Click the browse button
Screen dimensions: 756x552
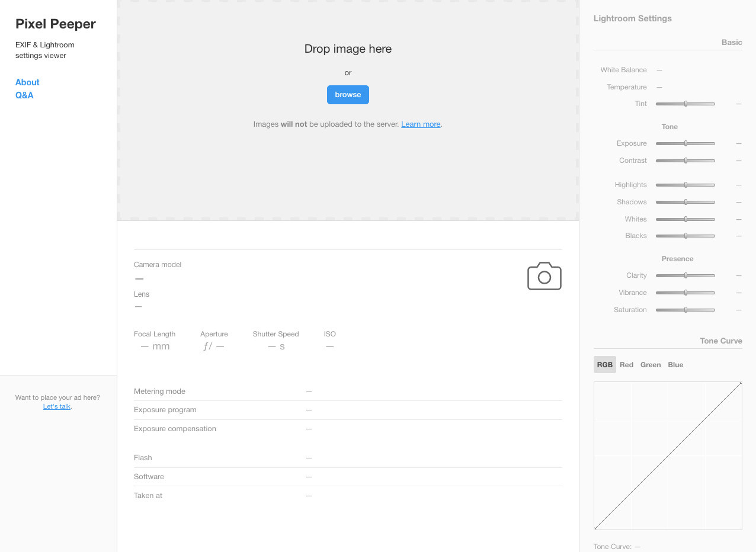pyautogui.click(x=348, y=95)
